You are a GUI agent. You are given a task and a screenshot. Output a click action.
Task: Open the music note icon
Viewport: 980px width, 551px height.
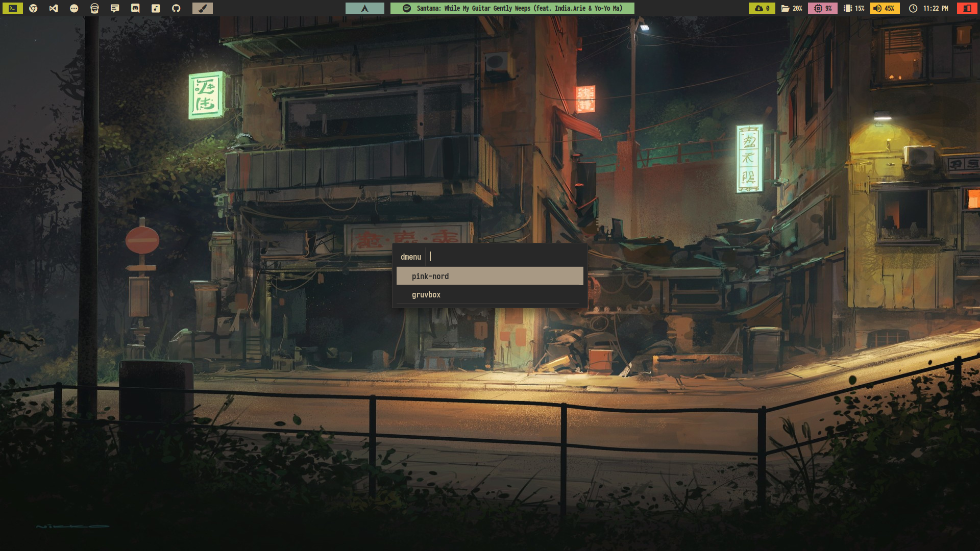click(x=156, y=8)
